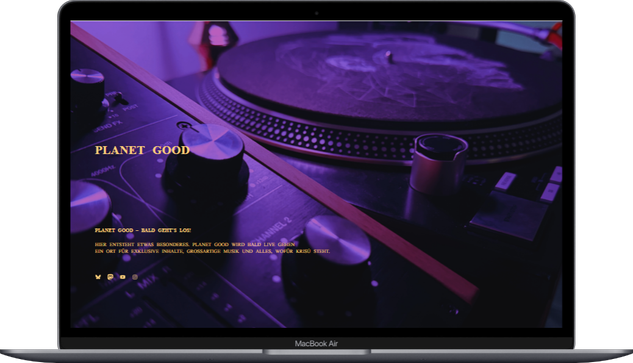Open the YouTube social icon
This screenshot has height=363, width=633.
tap(122, 277)
